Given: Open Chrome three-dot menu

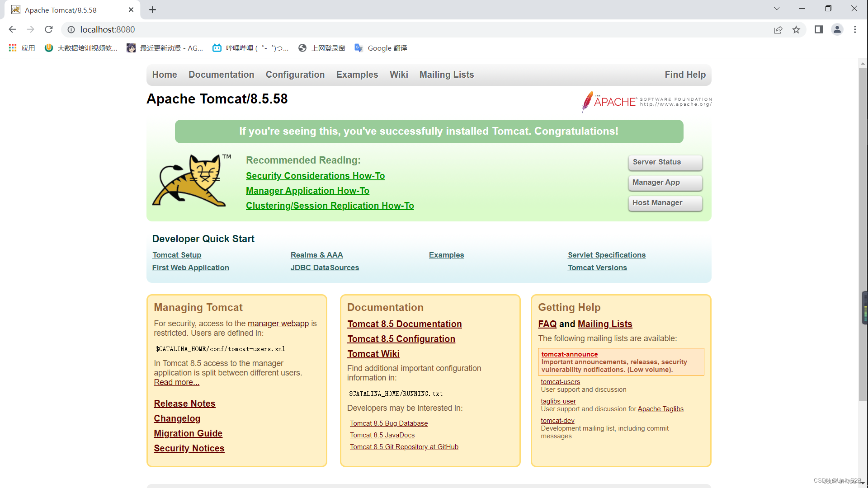Looking at the screenshot, I should [x=855, y=29].
